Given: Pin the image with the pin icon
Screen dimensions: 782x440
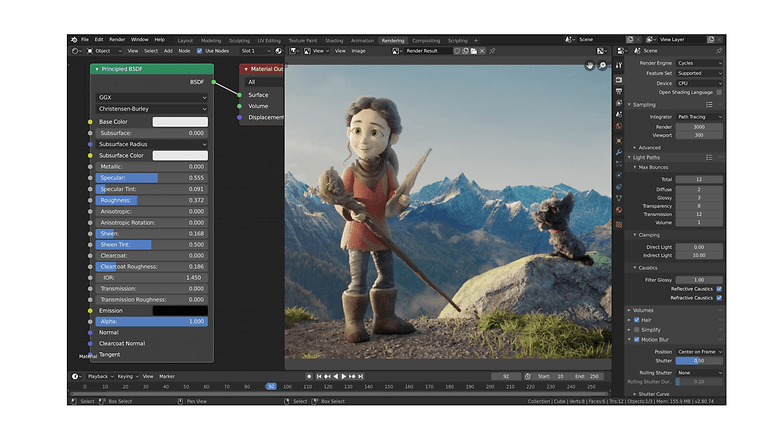Looking at the screenshot, I should pyautogui.click(x=493, y=51).
